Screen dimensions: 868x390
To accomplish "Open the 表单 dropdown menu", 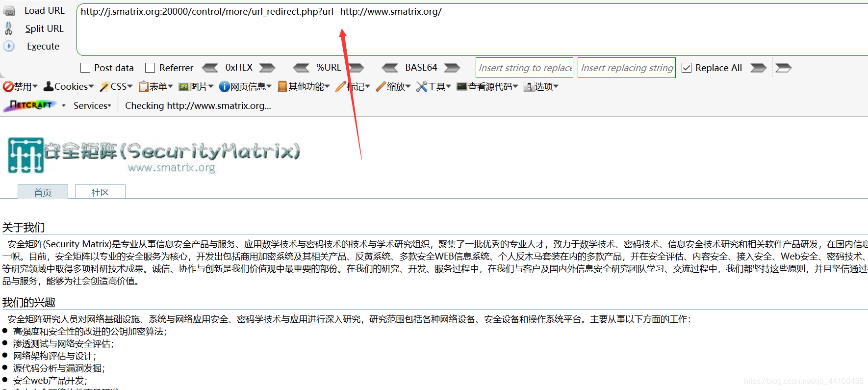I will click(x=161, y=87).
